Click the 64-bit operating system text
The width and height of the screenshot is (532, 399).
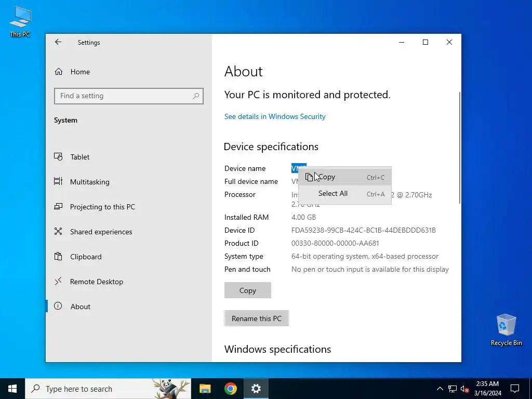coord(365,256)
